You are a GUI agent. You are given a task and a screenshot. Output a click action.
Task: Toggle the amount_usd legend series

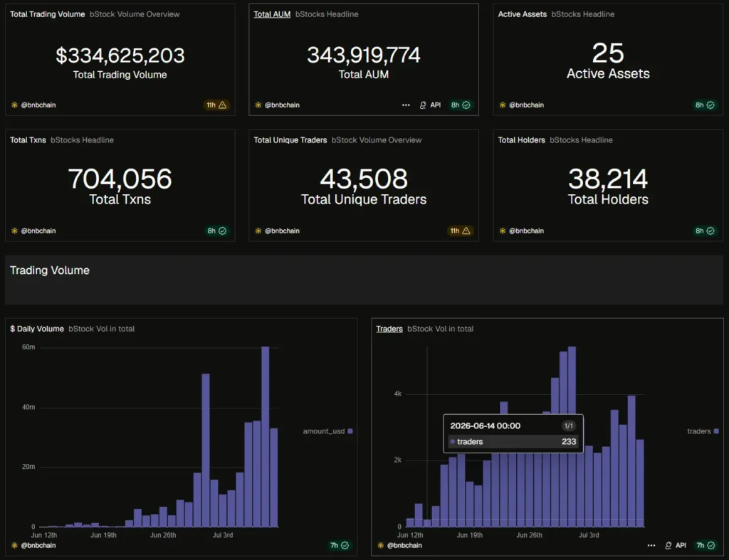click(327, 431)
